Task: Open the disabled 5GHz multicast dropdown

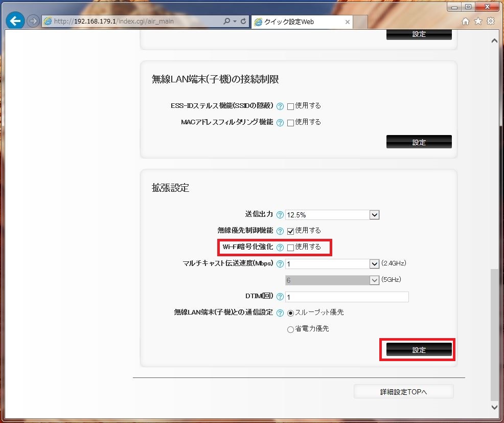Action: tap(332, 280)
